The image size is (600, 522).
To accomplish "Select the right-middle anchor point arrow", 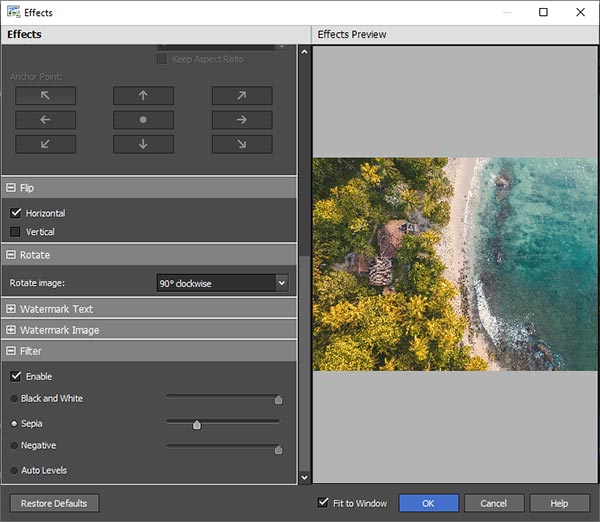I will tap(242, 120).
